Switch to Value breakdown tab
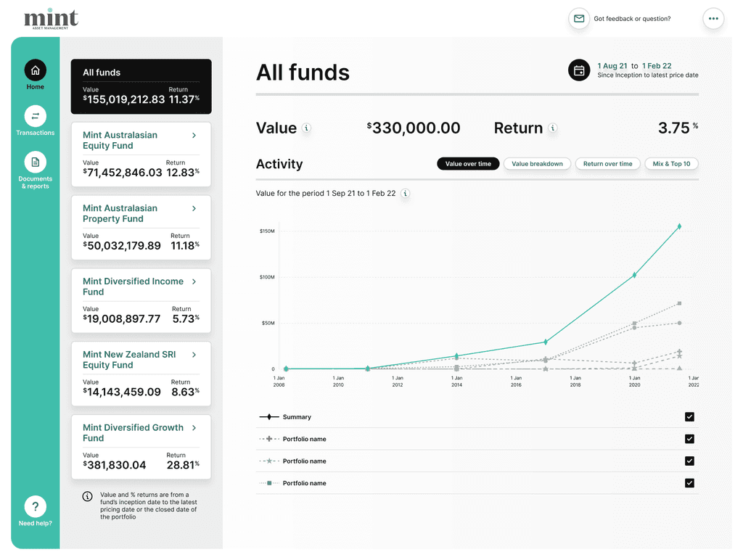Screen dimensions: 743x560 click(537, 164)
